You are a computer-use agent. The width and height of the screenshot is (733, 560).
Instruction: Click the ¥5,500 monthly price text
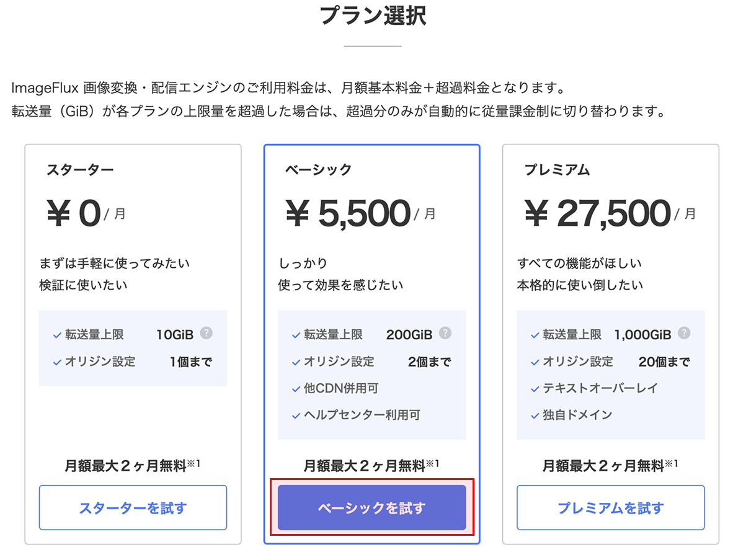pyautogui.click(x=353, y=211)
